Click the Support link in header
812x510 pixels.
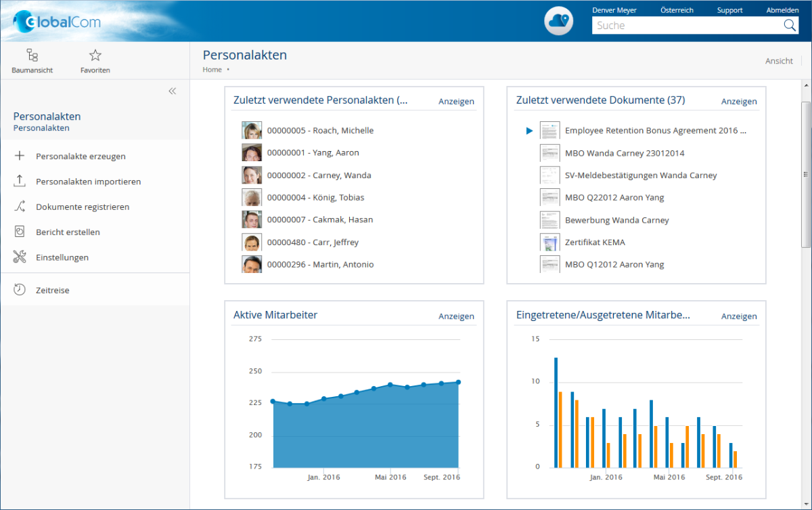click(x=729, y=10)
